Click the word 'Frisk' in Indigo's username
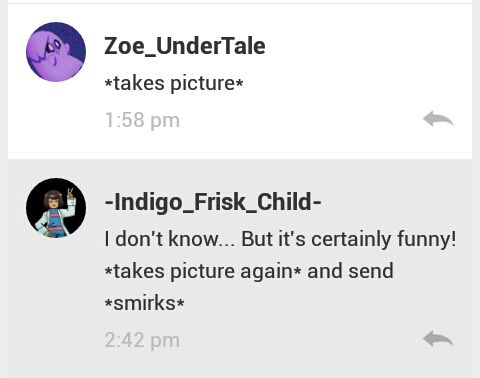 pos(220,202)
